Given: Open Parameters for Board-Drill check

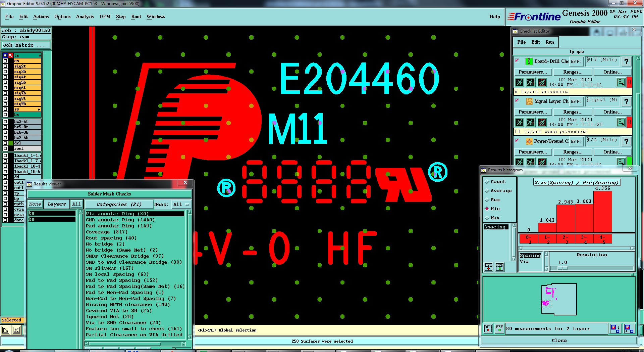Looking at the screenshot, I should point(533,72).
